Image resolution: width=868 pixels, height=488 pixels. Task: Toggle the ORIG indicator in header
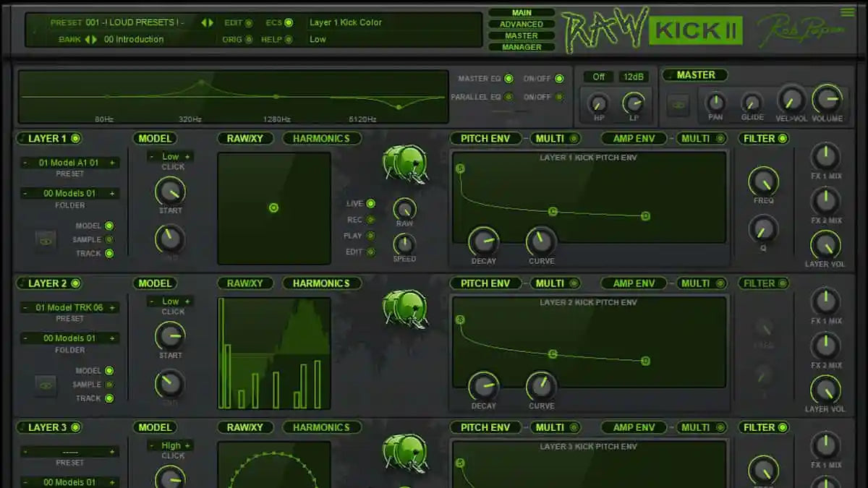248,40
